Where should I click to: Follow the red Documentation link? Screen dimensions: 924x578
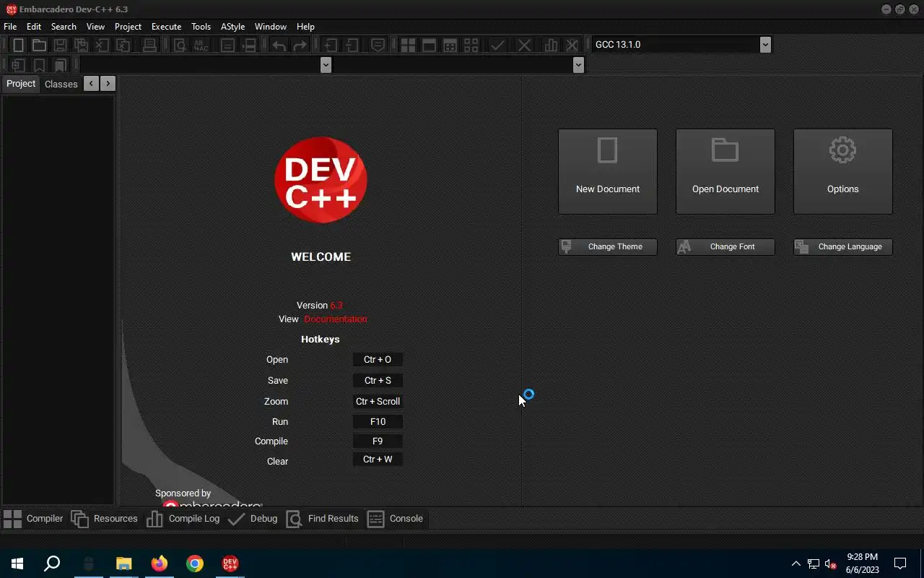pos(335,319)
